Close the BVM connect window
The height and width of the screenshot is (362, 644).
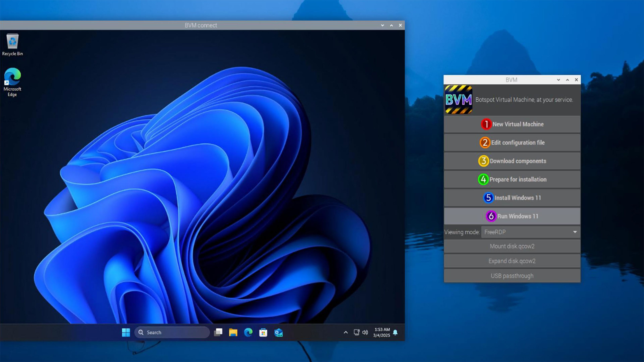click(400, 25)
